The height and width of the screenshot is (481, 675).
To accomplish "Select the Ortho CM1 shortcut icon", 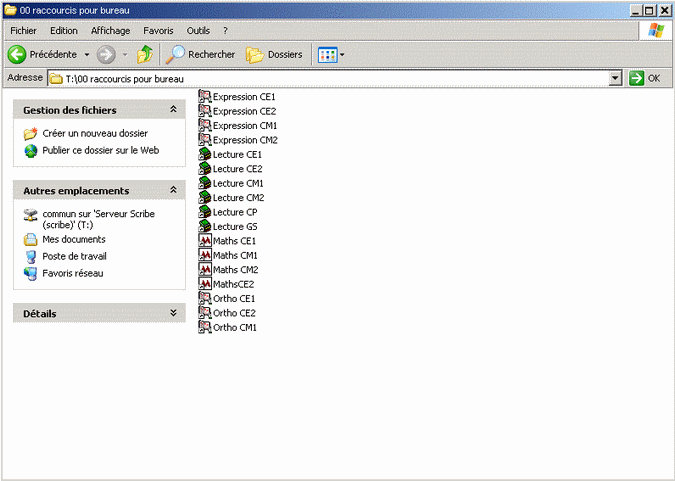I will point(204,327).
